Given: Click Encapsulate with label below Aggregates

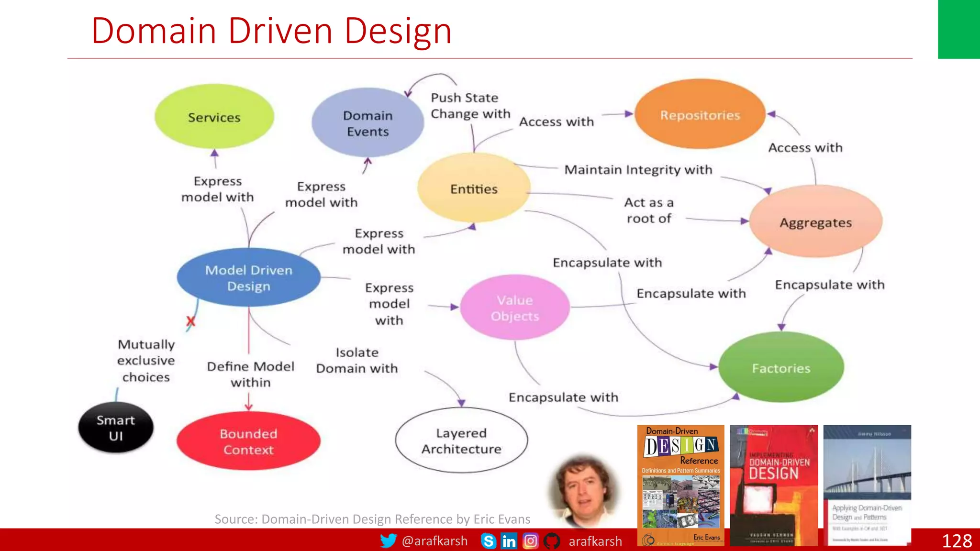Looking at the screenshot, I should [830, 285].
